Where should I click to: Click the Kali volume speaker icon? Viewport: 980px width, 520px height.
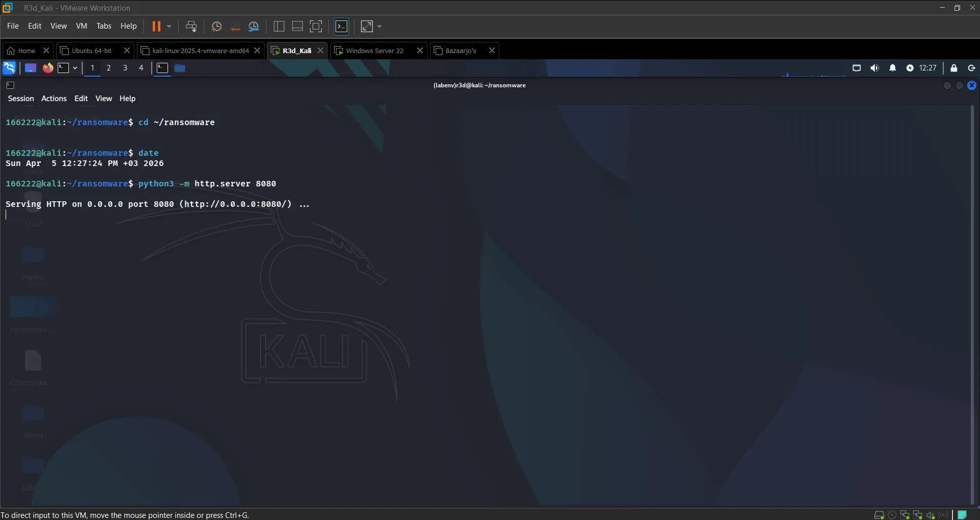tap(875, 68)
